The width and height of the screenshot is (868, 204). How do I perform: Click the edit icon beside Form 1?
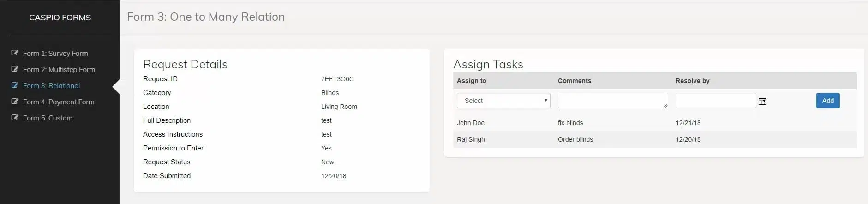coord(15,53)
